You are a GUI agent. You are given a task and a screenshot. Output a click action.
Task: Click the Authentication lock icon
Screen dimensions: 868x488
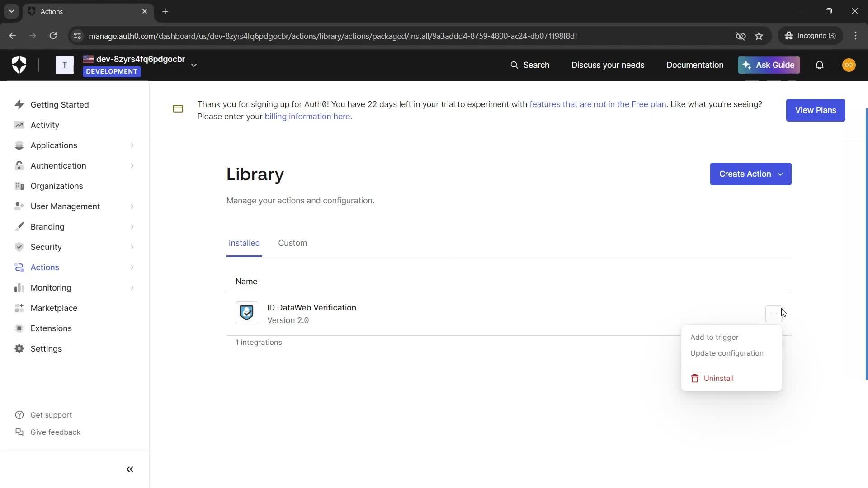(x=19, y=166)
